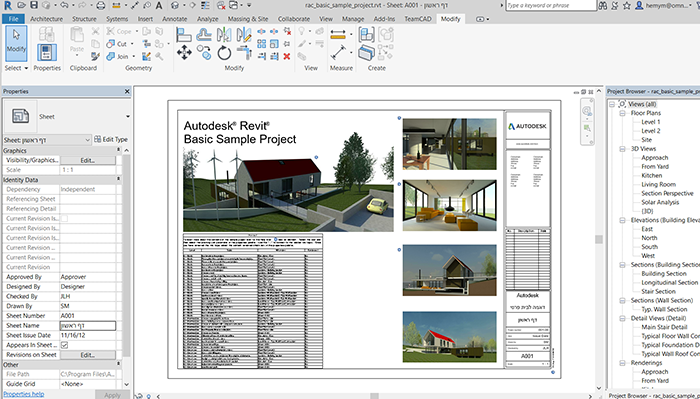700x399 pixels.
Task: Select the Move tool
Action: [184, 53]
